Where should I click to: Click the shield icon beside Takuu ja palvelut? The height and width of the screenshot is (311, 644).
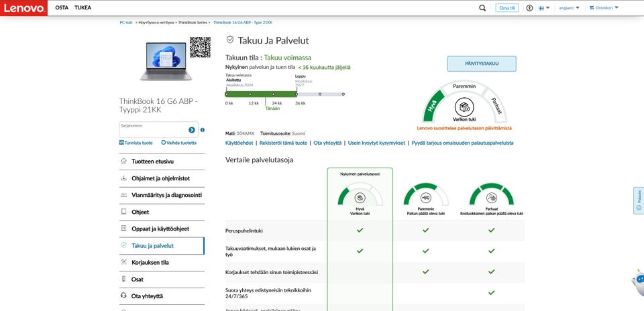pos(123,245)
